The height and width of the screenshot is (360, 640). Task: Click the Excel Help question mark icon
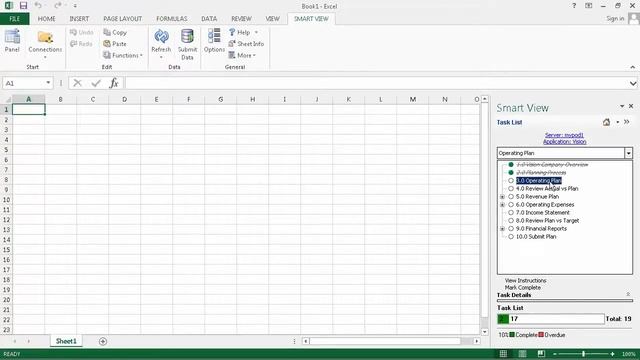(x=574, y=6)
